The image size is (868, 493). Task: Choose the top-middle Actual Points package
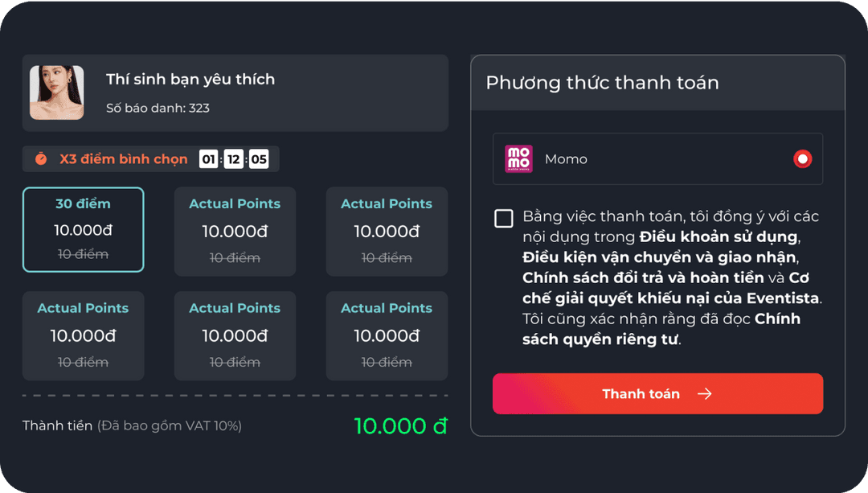(235, 232)
